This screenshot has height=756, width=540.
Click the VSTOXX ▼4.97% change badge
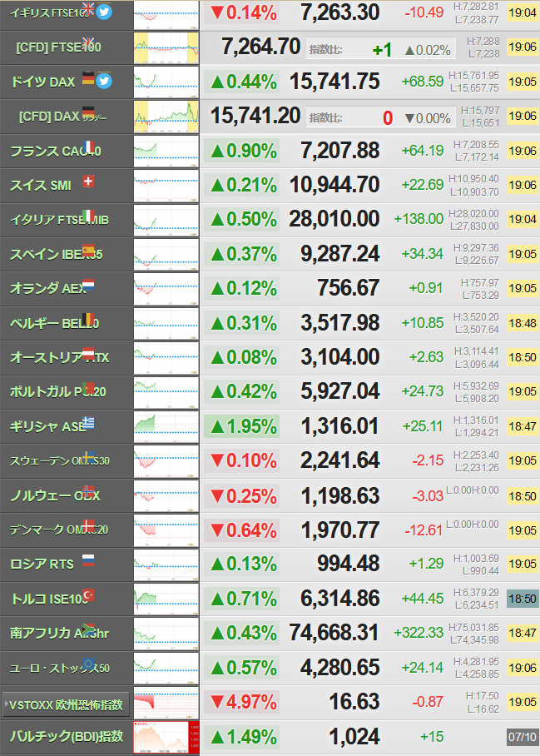pyautogui.click(x=242, y=702)
